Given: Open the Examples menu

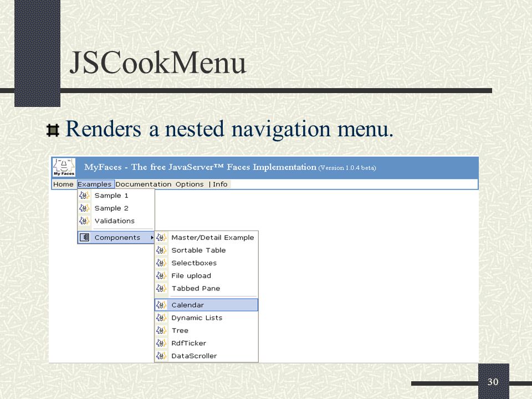Looking at the screenshot, I should pyautogui.click(x=95, y=184).
